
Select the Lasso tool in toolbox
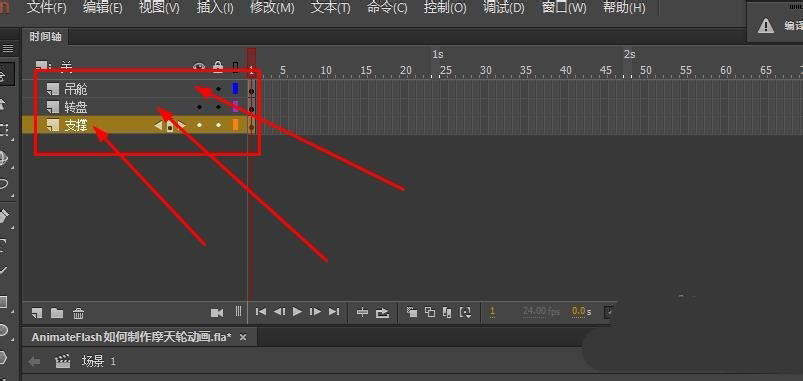tap(4, 183)
